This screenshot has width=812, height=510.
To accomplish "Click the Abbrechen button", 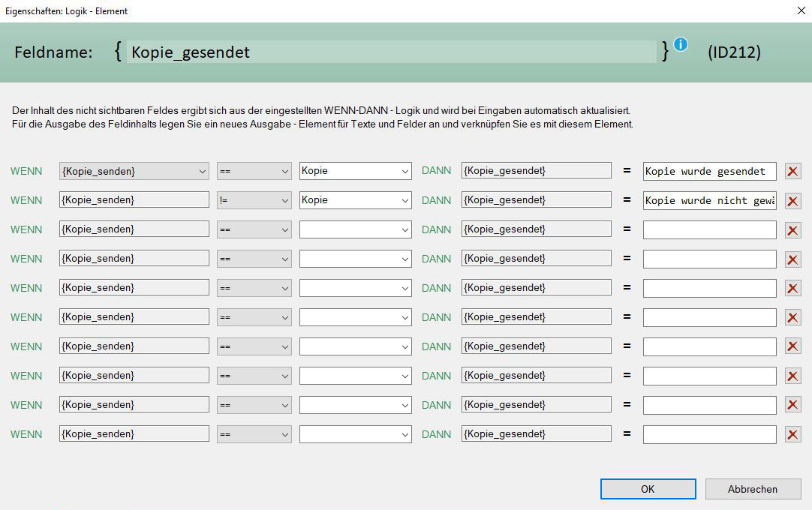I will pyautogui.click(x=752, y=489).
